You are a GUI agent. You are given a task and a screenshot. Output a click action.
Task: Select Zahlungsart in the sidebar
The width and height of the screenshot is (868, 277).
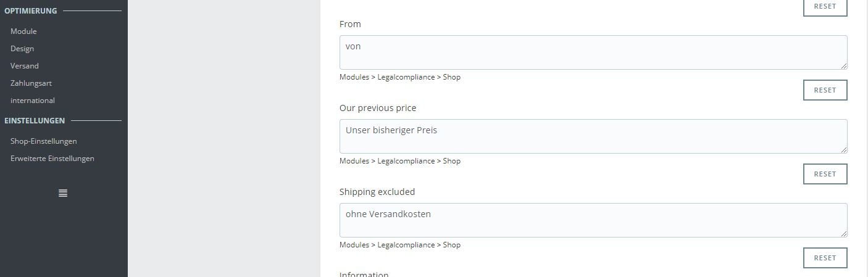(x=31, y=83)
